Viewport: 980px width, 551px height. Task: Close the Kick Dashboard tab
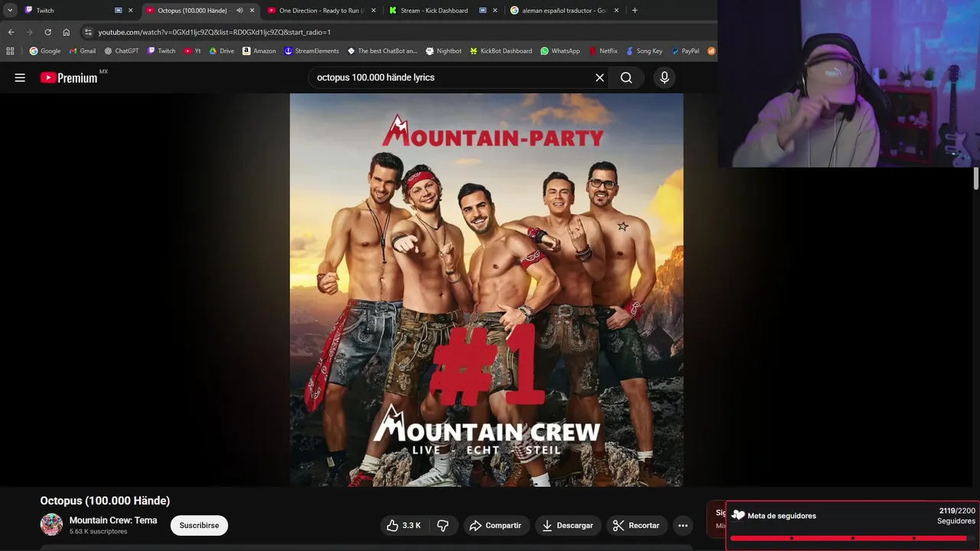pyautogui.click(x=495, y=11)
